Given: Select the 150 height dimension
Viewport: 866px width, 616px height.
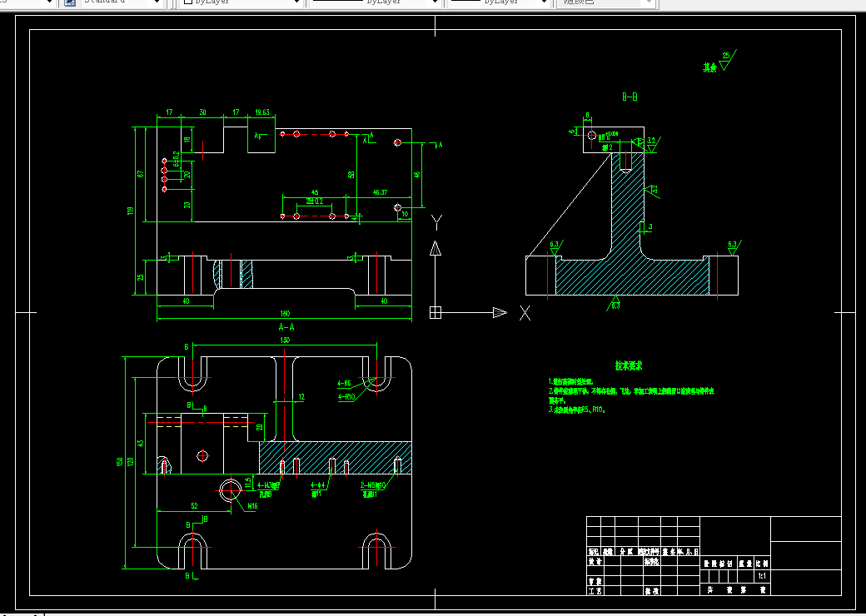Looking at the screenshot, I should 120,461.
